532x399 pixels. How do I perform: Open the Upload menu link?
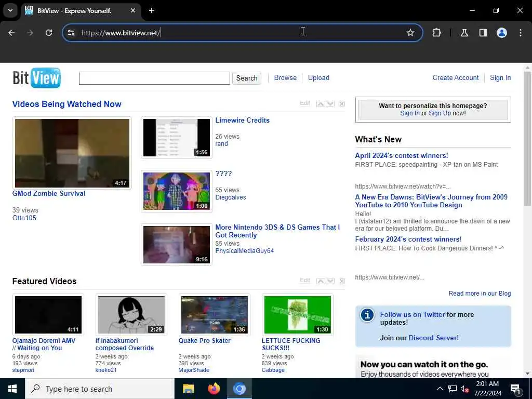pyautogui.click(x=318, y=78)
